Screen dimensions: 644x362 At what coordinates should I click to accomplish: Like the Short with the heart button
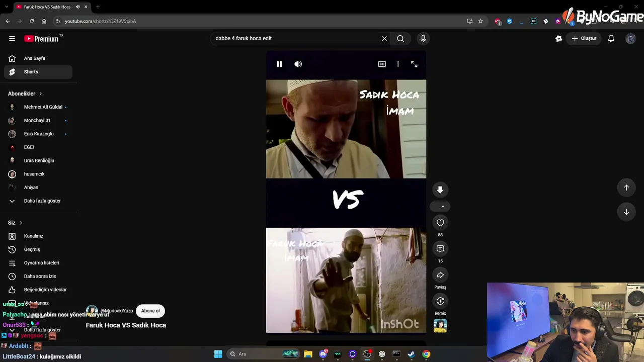click(440, 223)
